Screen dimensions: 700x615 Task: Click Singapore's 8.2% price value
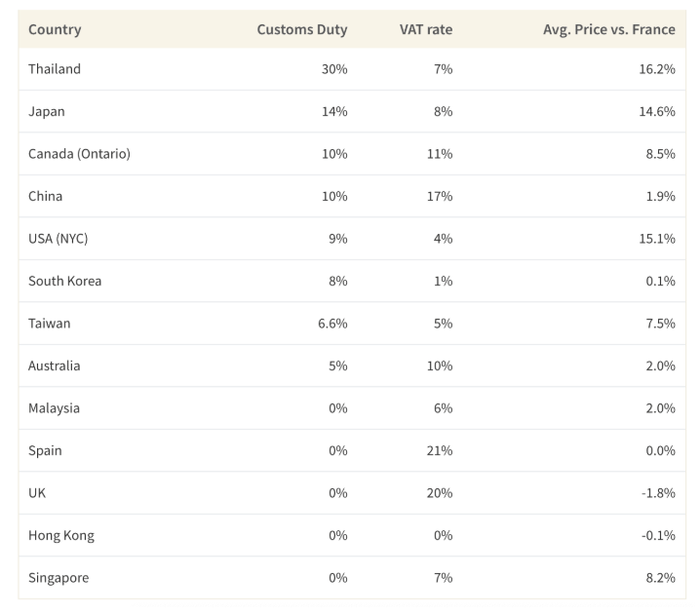(x=660, y=578)
